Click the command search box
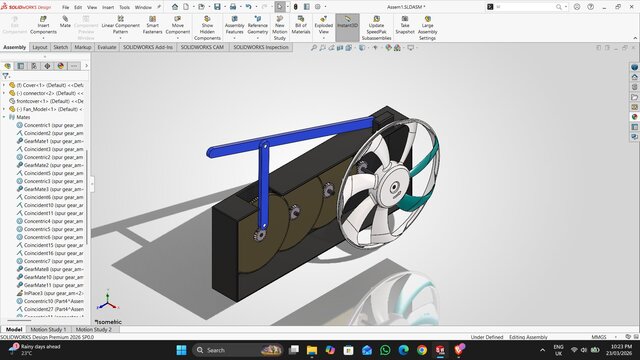640x360 pixels. click(527, 7)
